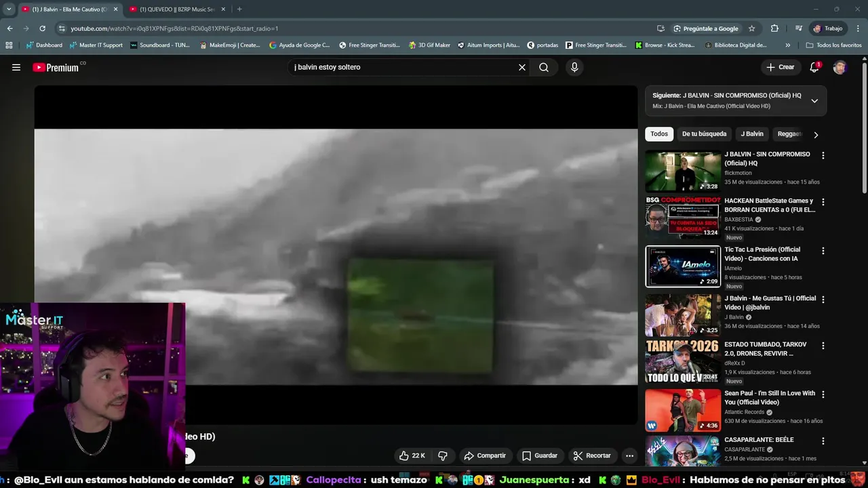Open more actions ellipsis under the video

pos(629,455)
